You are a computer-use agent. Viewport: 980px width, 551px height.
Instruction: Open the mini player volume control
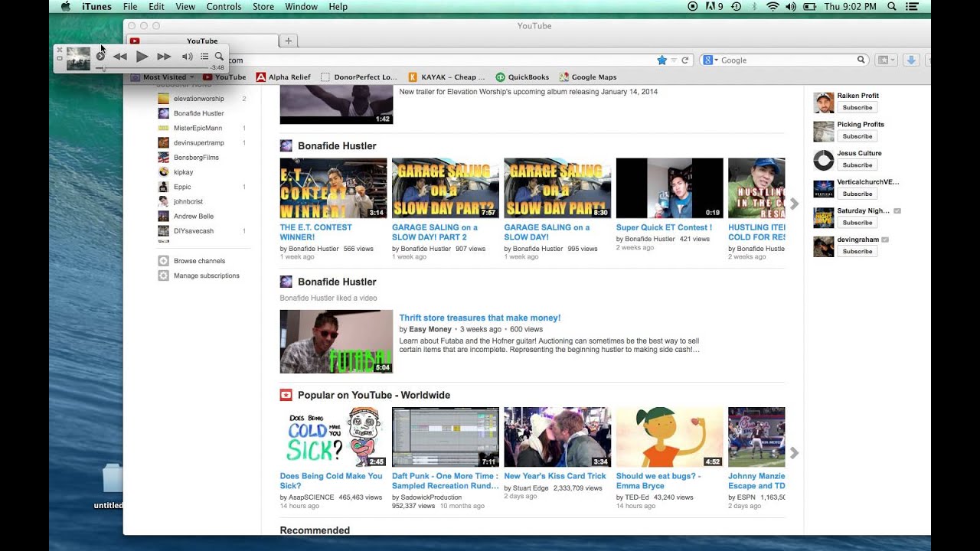(x=187, y=57)
